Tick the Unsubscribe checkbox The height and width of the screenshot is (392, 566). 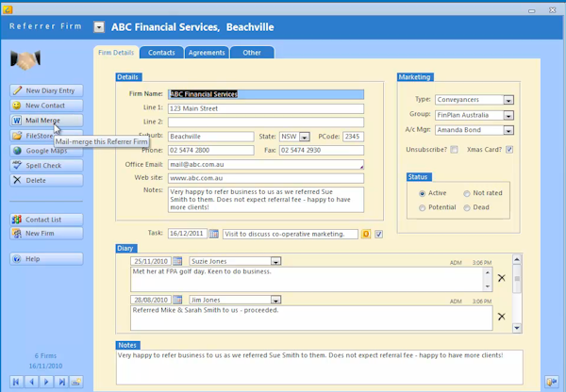pyautogui.click(x=454, y=149)
